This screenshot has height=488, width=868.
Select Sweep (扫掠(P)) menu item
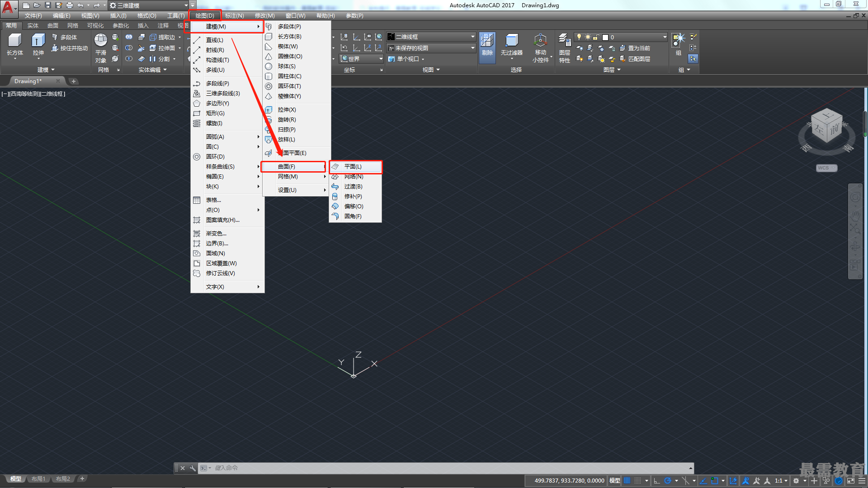(x=296, y=130)
